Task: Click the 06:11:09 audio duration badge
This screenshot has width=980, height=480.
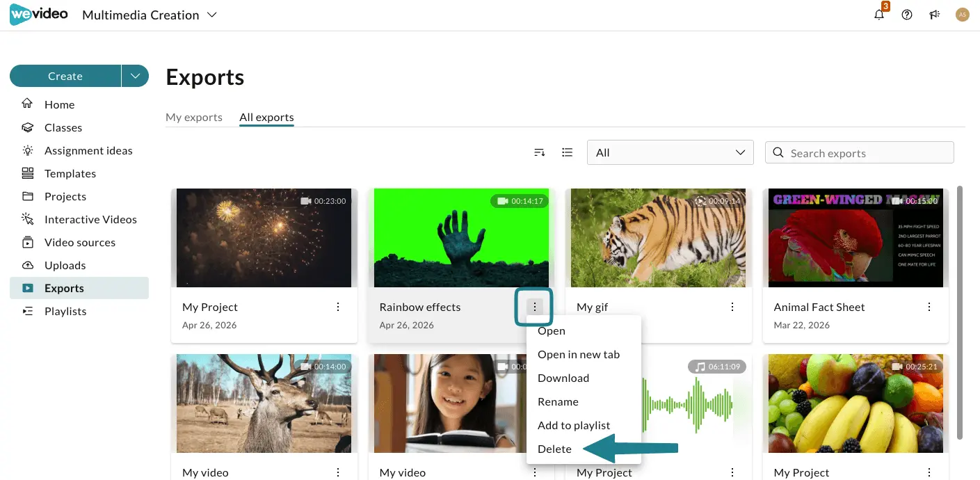Action: [x=717, y=367]
